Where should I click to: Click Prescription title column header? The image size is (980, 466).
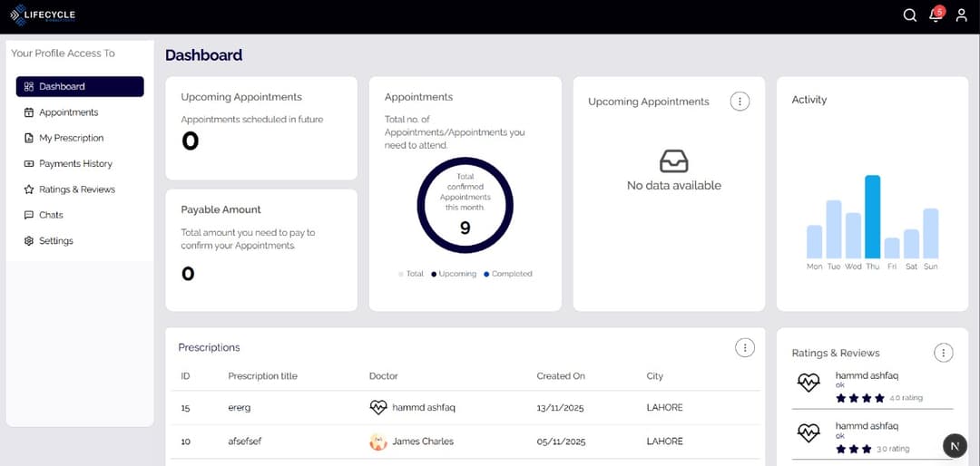[x=262, y=376]
